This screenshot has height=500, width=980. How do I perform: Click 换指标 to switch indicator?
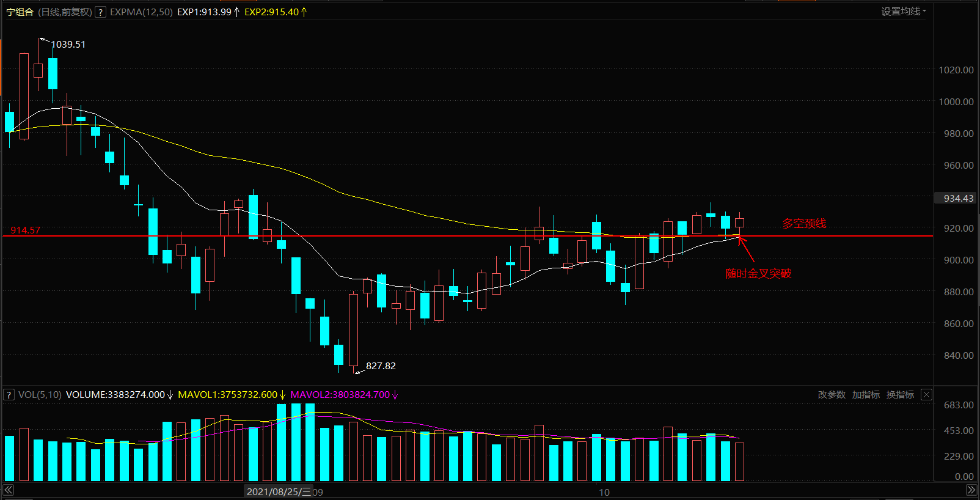tap(900, 395)
